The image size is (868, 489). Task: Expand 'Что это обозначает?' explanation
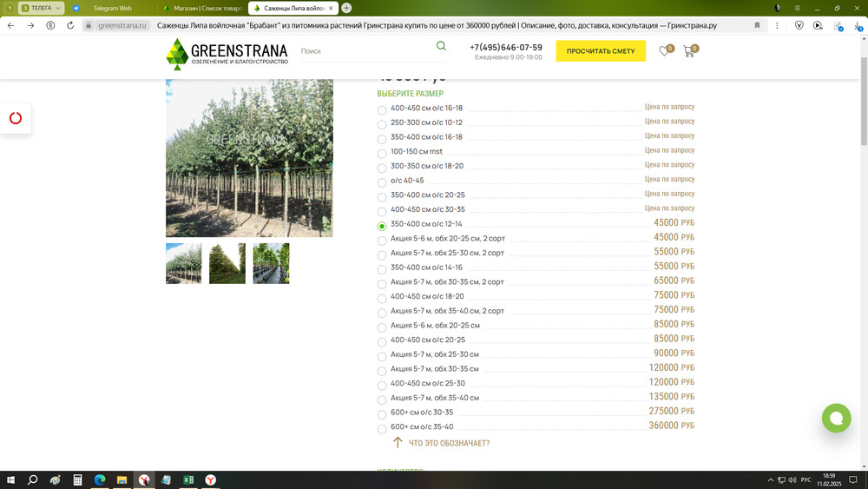(449, 443)
